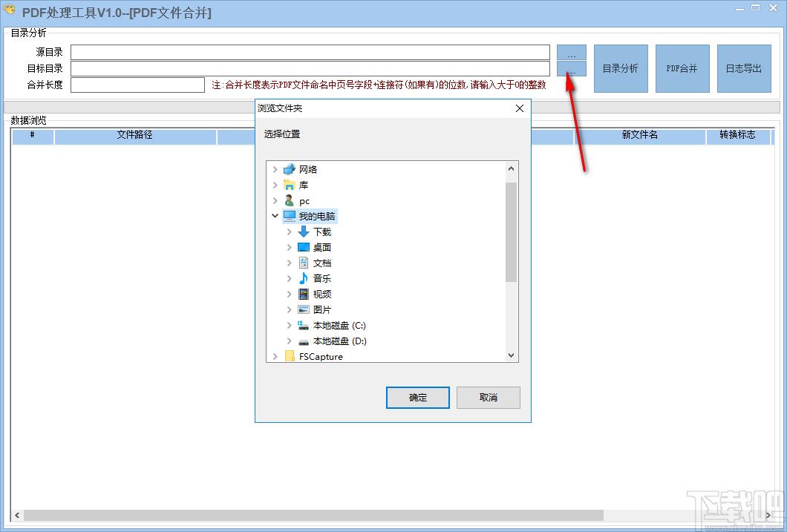Click the browse button for 源目录
Screen dimensions: 787x532
point(571,52)
